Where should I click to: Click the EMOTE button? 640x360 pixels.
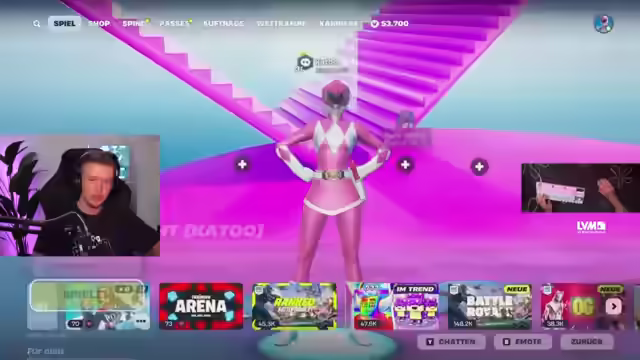pos(523,342)
